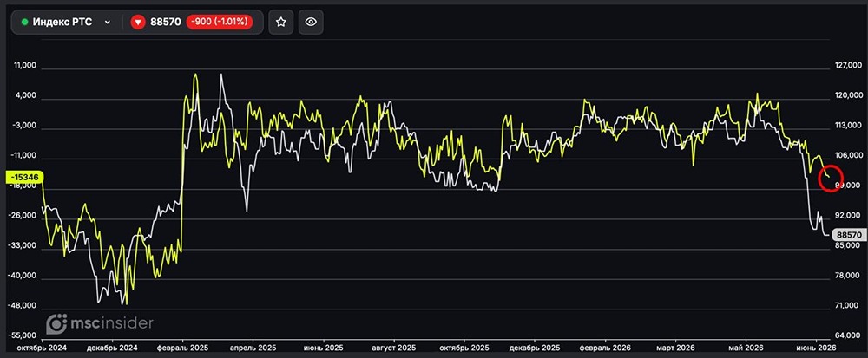Click the -11,000 left axis value
868x358 pixels.
tap(25, 155)
